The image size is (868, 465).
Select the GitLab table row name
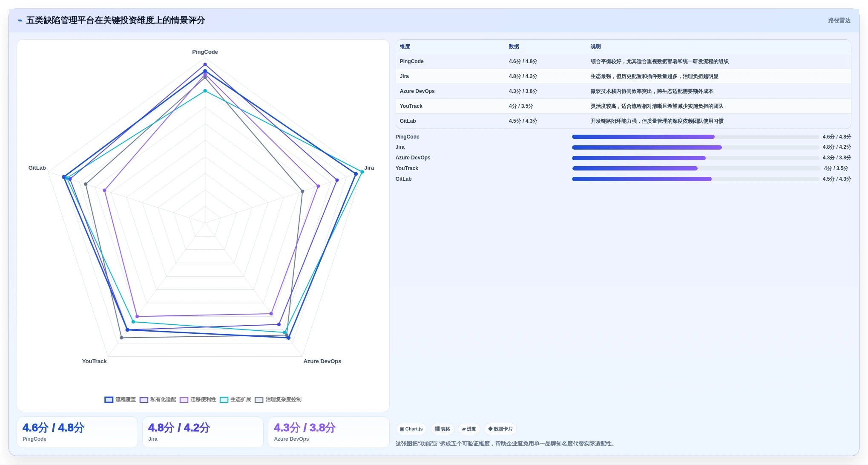coord(408,121)
